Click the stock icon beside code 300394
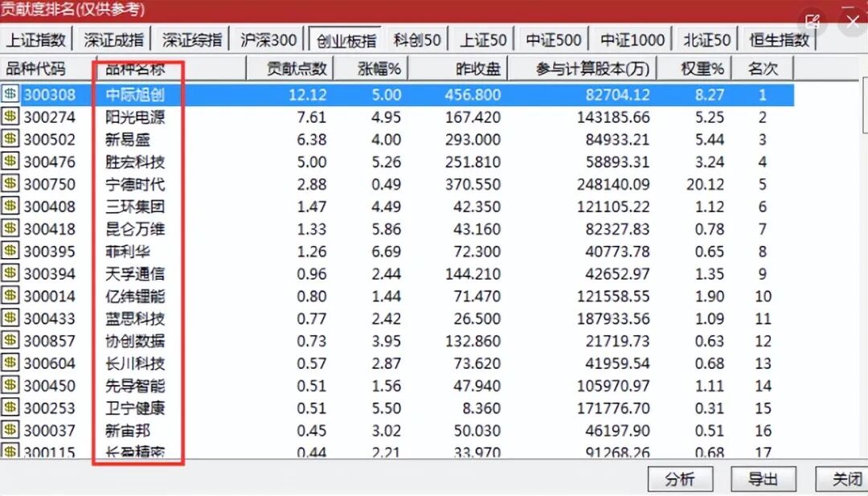This screenshot has width=868, height=496. 10,273
